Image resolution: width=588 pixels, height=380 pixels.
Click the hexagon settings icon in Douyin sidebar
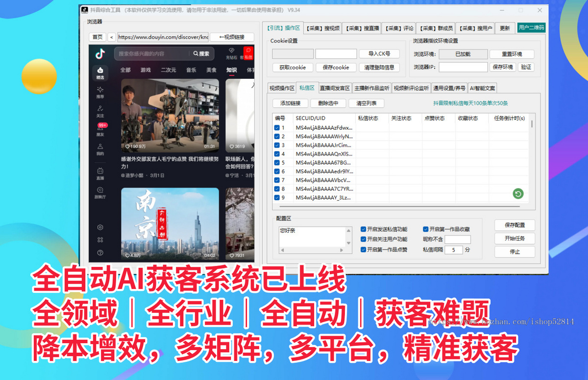[x=100, y=227]
